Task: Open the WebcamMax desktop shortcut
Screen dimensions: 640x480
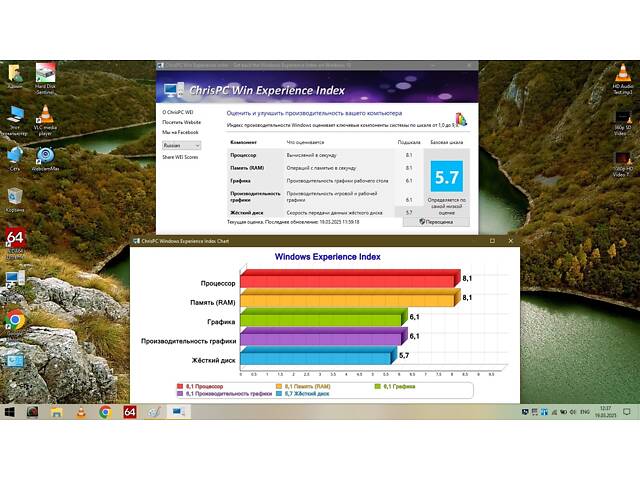Action: point(45,159)
